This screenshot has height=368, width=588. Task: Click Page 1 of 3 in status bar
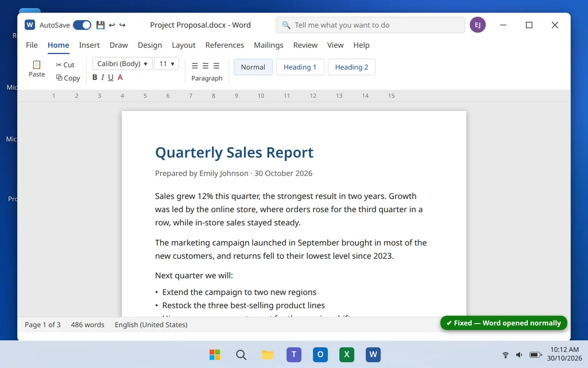42,325
